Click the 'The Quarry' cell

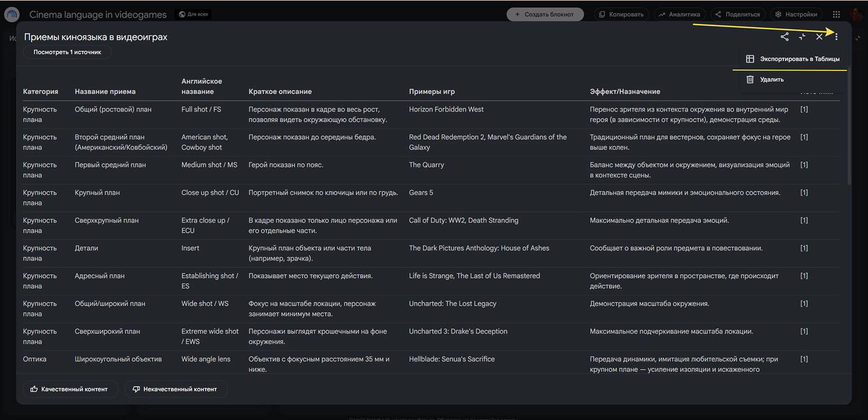coord(427,165)
